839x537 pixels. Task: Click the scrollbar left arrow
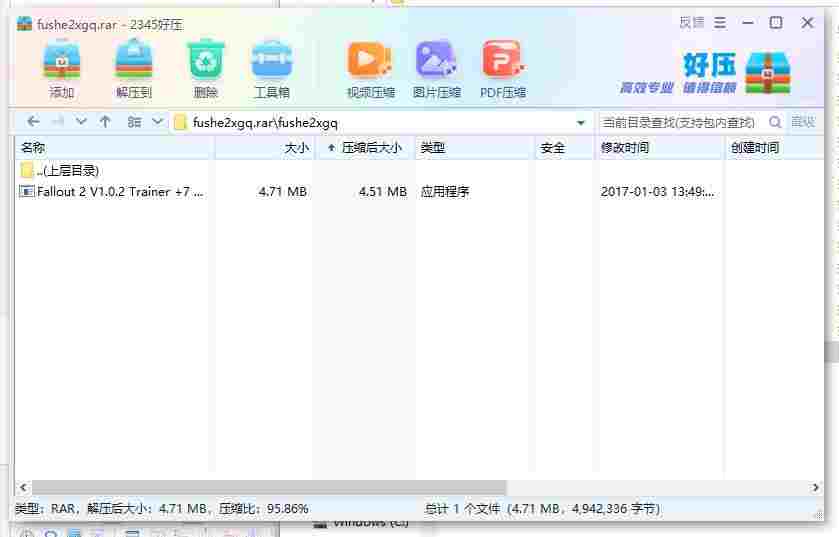[23, 487]
